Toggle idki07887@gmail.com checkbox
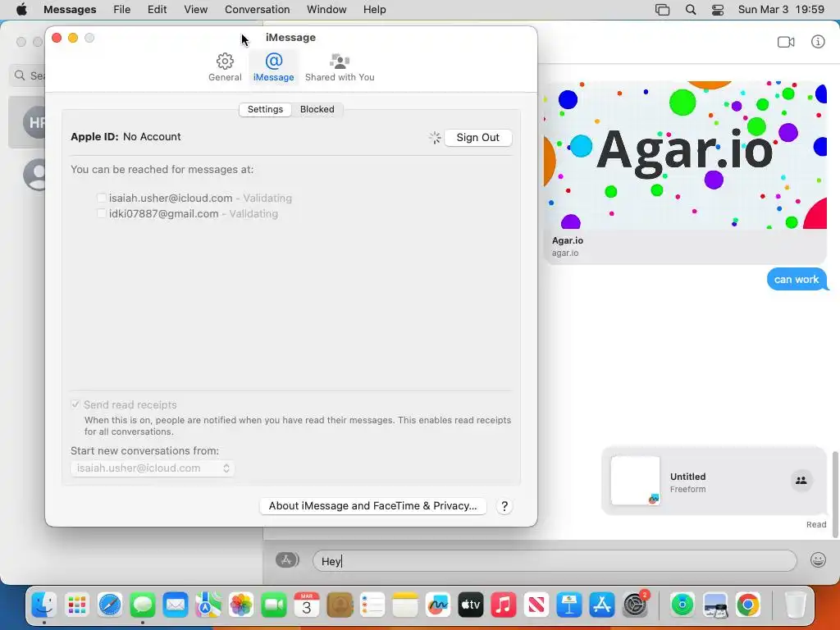840x630 pixels. click(x=101, y=213)
